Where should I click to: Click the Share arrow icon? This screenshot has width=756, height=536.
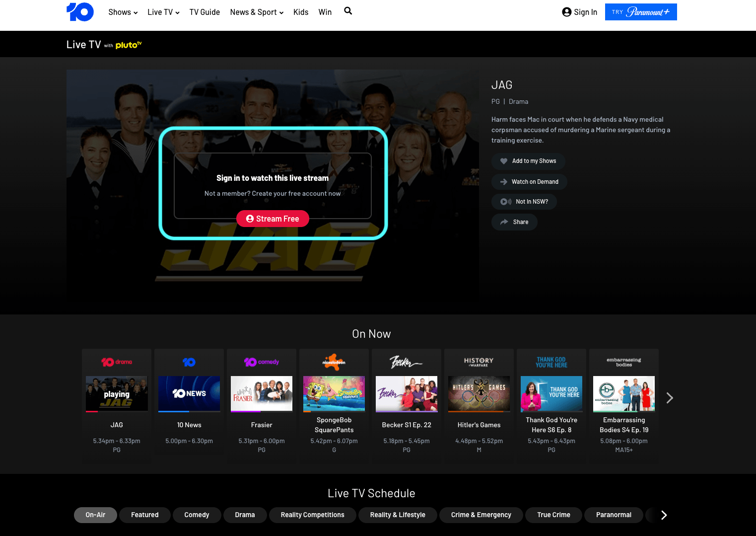(x=504, y=222)
